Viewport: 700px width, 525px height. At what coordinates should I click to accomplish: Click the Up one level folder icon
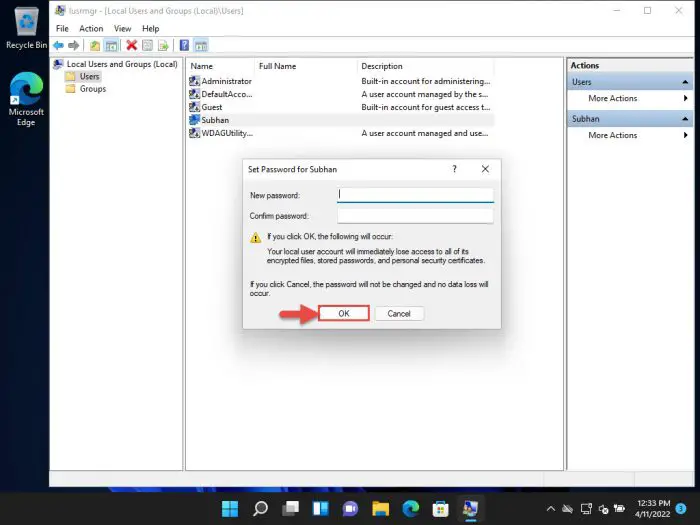(x=95, y=45)
